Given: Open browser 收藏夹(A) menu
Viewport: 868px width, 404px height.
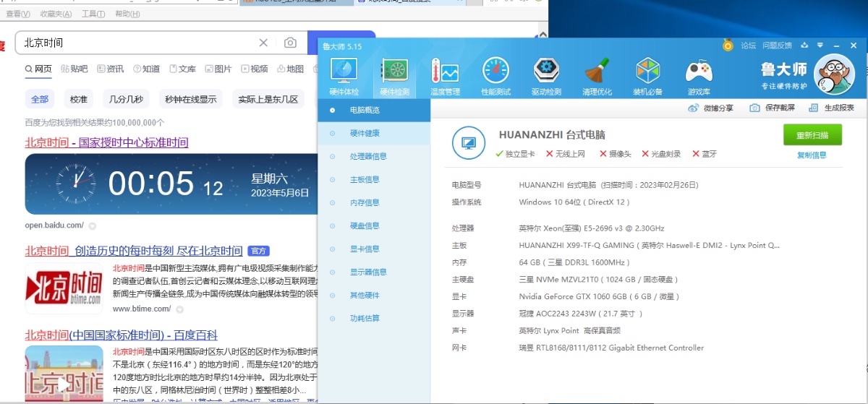Looking at the screenshot, I should pyautogui.click(x=56, y=14).
